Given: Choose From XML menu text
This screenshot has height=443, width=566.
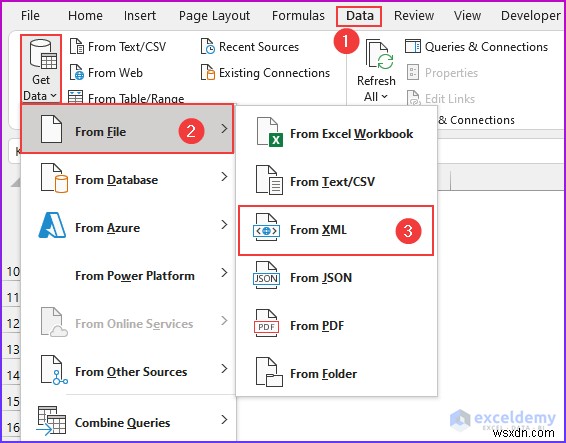Looking at the screenshot, I should (x=318, y=230).
